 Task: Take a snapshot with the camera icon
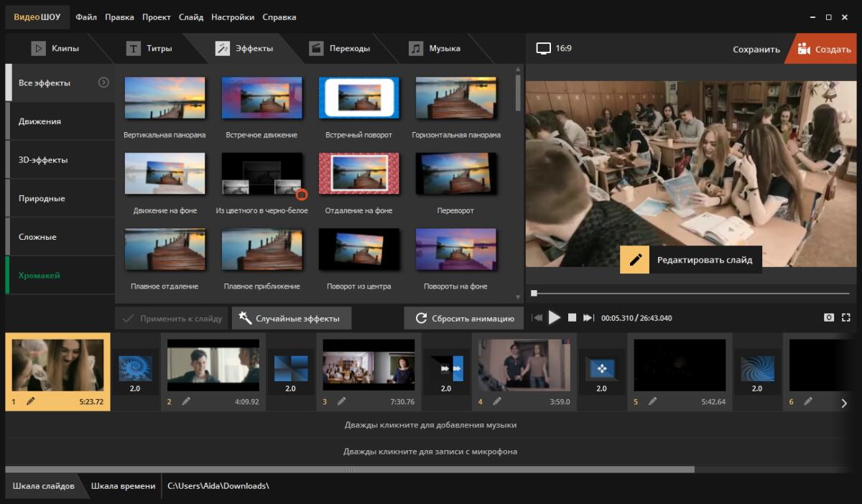tap(829, 317)
